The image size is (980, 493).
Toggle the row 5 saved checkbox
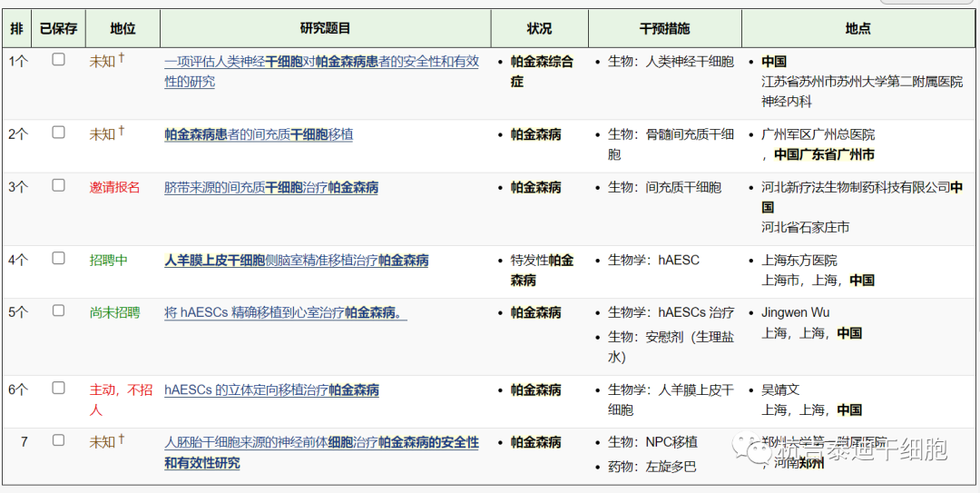[58, 311]
